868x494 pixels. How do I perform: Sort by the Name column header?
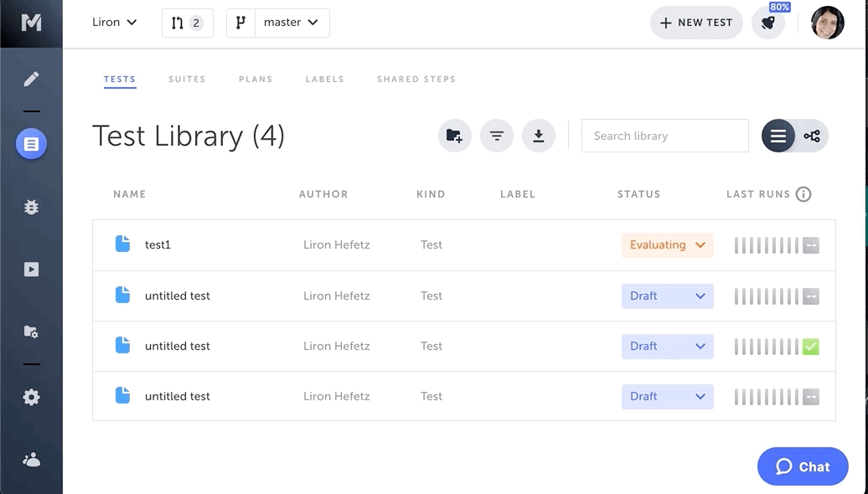[x=130, y=194]
